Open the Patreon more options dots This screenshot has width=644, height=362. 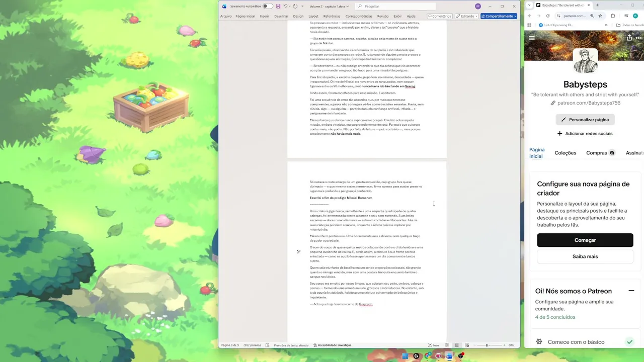[639, 38]
